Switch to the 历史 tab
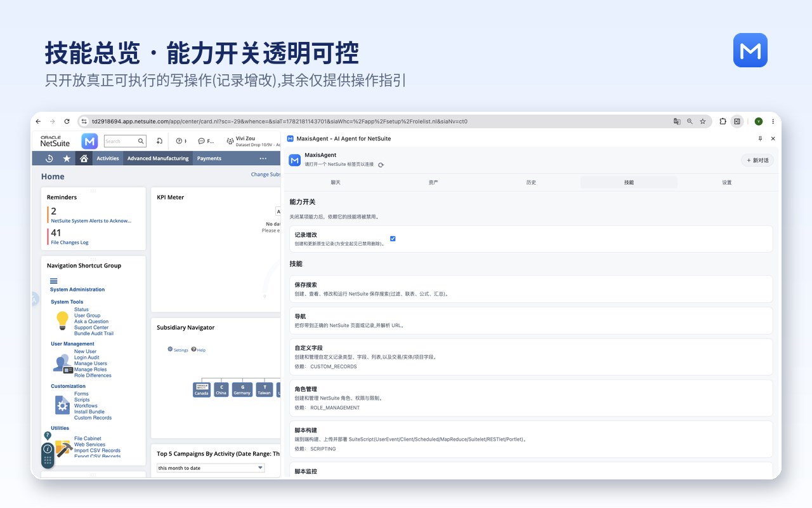The width and height of the screenshot is (812, 508). point(531,182)
